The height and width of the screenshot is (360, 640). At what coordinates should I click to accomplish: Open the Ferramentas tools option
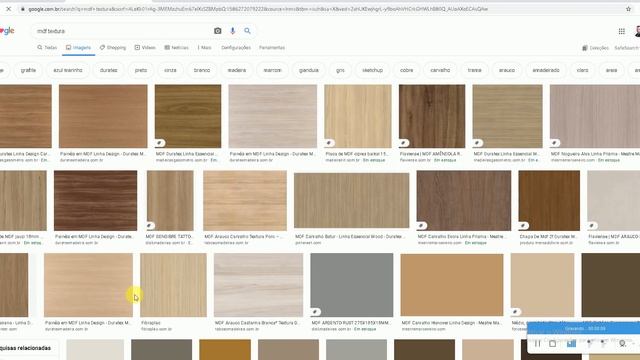click(x=272, y=48)
